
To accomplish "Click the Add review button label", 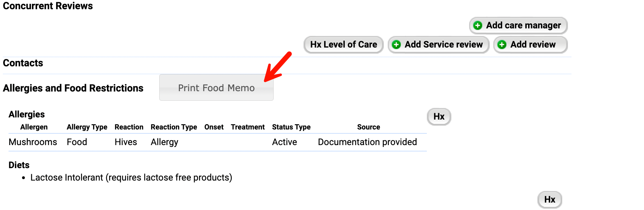I will [533, 45].
